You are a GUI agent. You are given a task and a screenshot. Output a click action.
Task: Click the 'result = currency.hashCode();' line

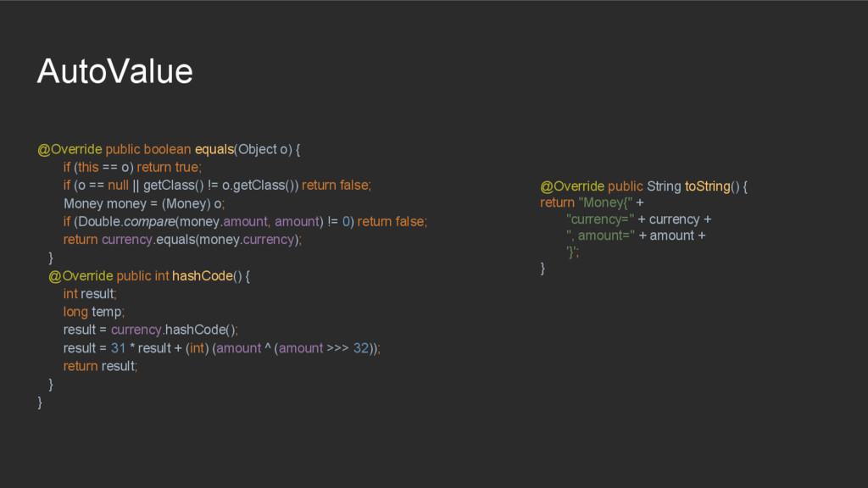coord(150,330)
